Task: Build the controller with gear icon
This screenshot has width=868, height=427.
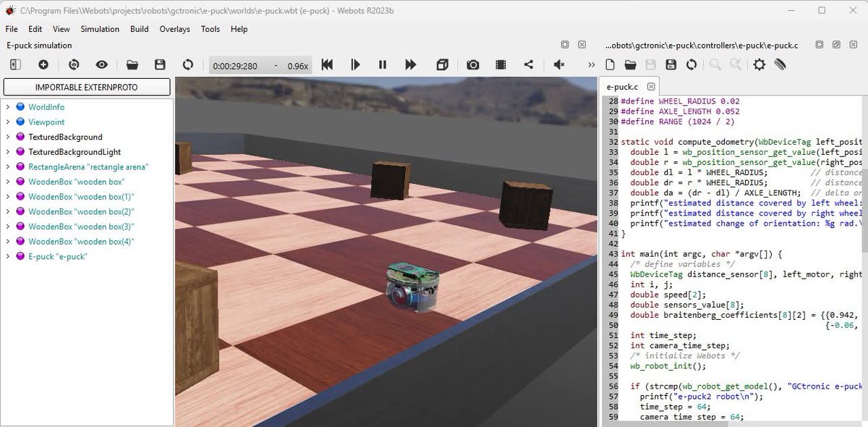Action: [759, 64]
